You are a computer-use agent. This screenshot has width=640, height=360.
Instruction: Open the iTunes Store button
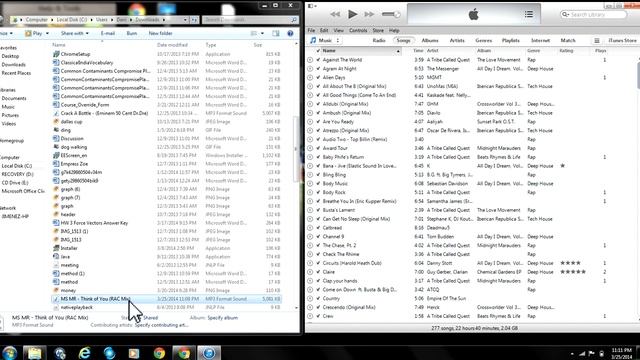point(622,40)
